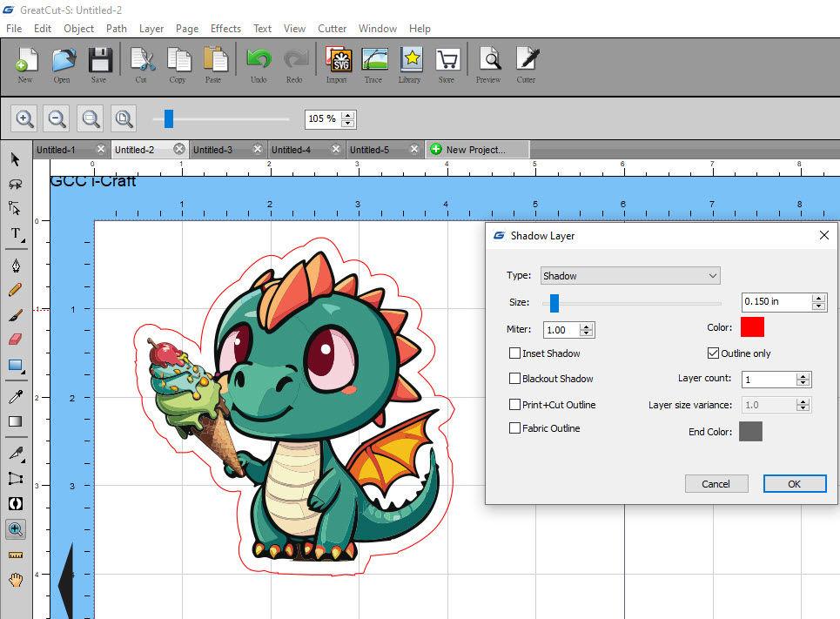The image size is (840, 619).
Task: Switch to the Untitled-3 tab
Action: click(x=213, y=150)
